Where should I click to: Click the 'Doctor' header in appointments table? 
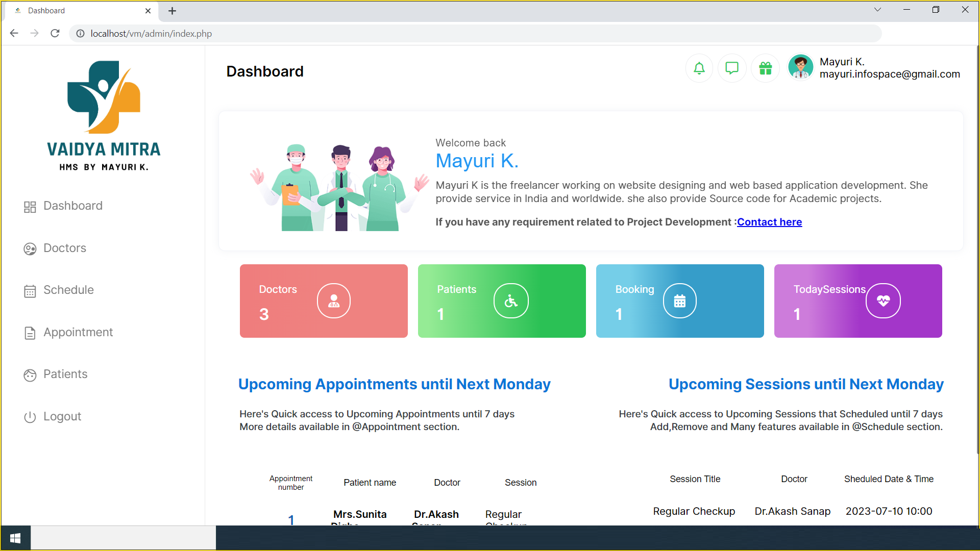[447, 483]
